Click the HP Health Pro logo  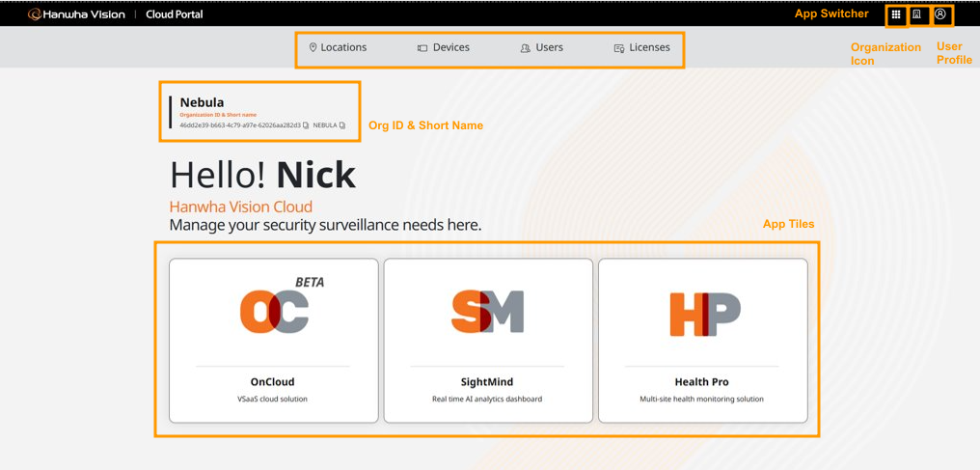coord(705,314)
